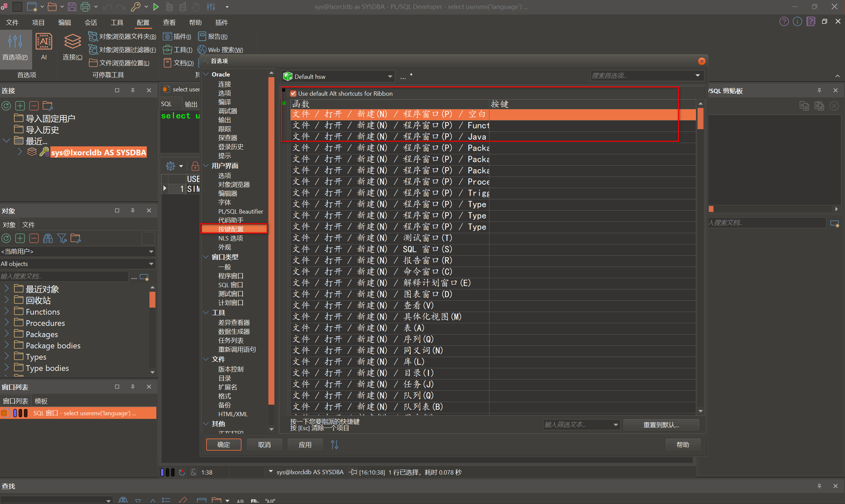Click the filter funnel icon in 对象 panel
The height and width of the screenshot is (504, 845).
(62, 238)
